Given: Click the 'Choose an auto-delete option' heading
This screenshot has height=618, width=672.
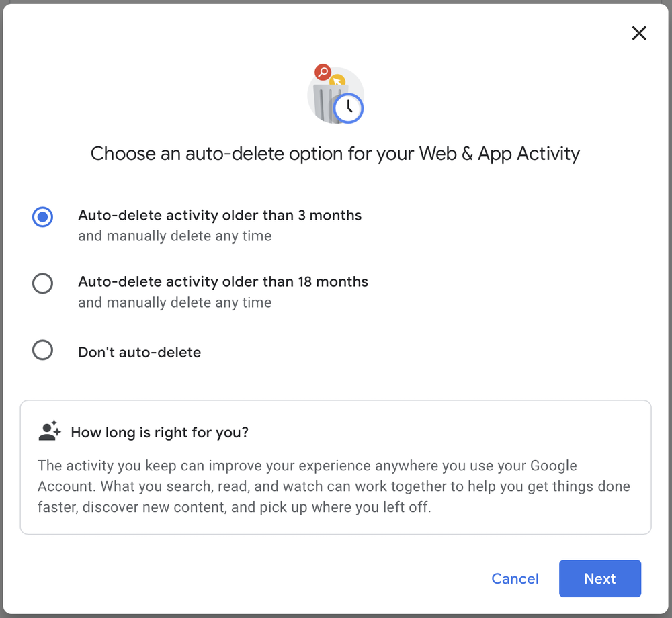Looking at the screenshot, I should [335, 154].
